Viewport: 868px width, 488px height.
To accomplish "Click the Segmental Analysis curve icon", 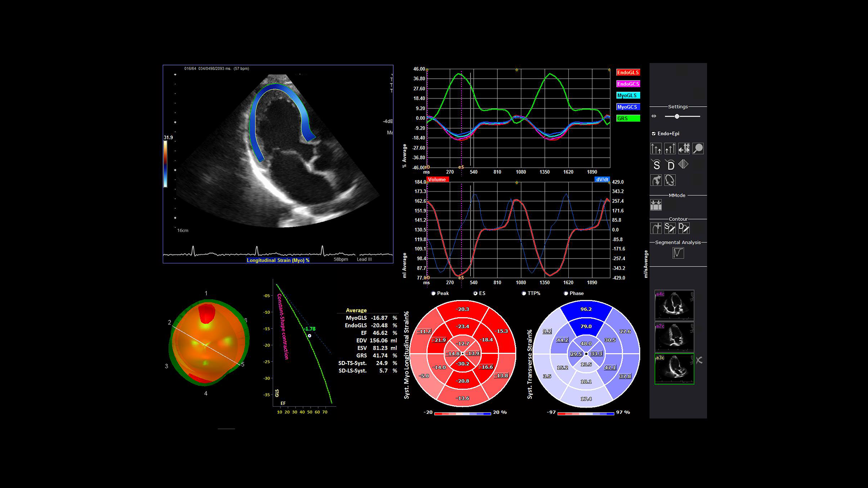I will pyautogui.click(x=678, y=253).
